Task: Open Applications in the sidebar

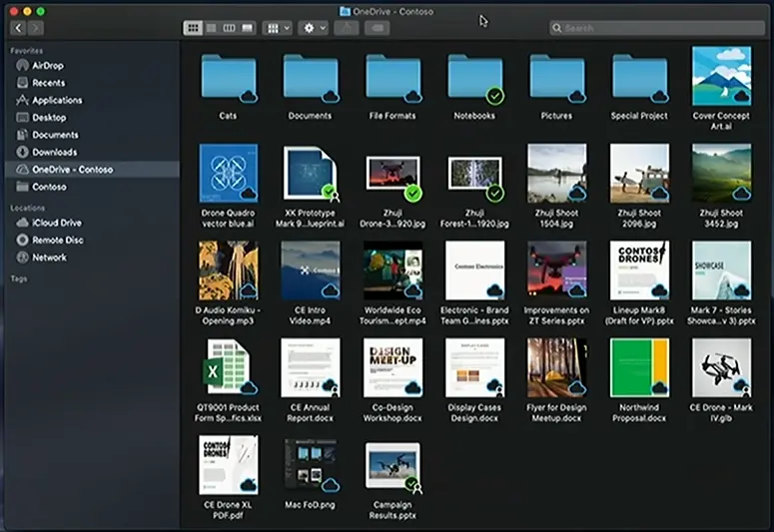Action: (56, 100)
